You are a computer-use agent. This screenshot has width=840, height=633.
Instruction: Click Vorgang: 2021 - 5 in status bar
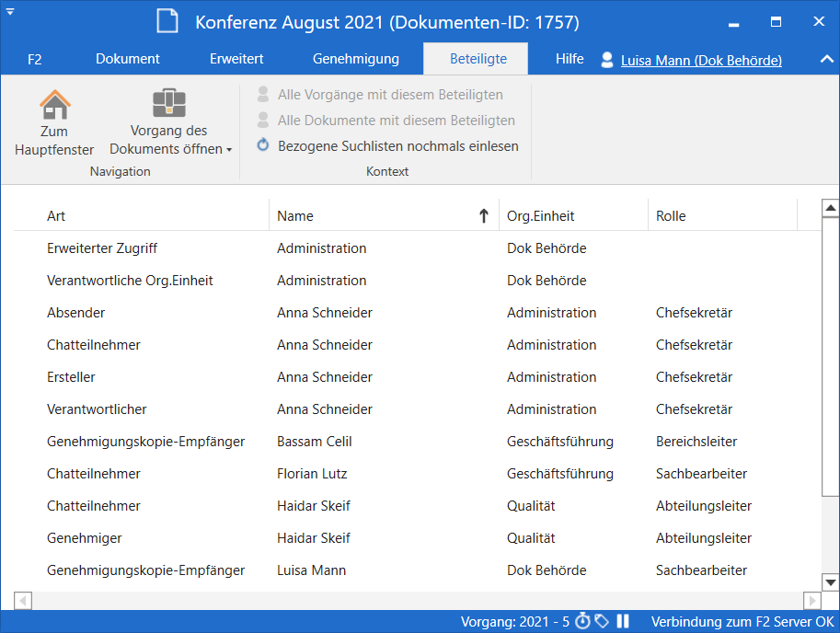coord(515,622)
